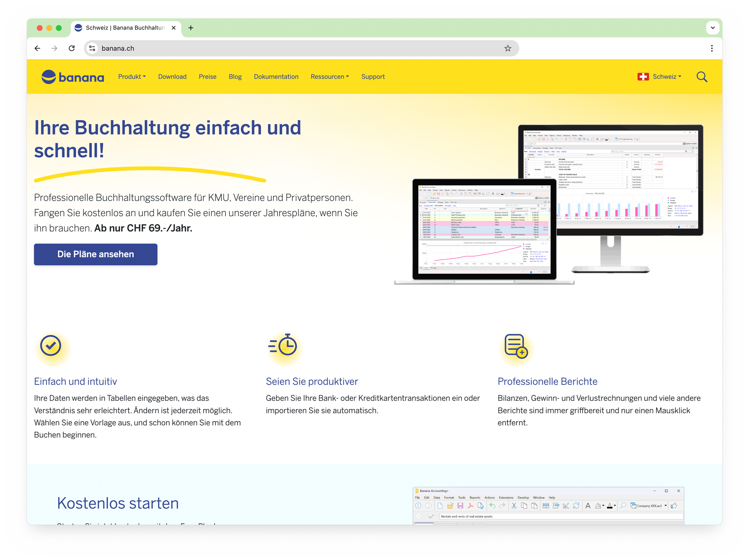Go back with the browser back arrow
Viewport: 749px width, 560px height.
pyautogui.click(x=37, y=48)
